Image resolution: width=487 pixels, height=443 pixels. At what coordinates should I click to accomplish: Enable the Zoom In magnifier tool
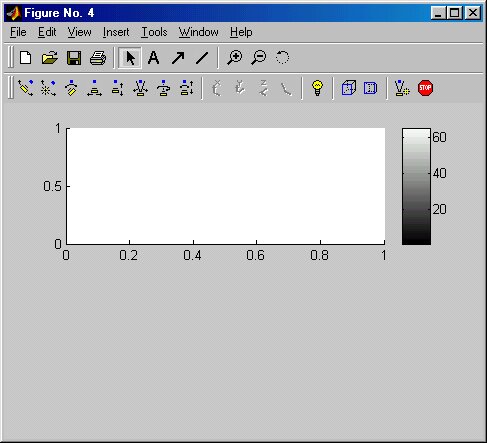coord(235,58)
